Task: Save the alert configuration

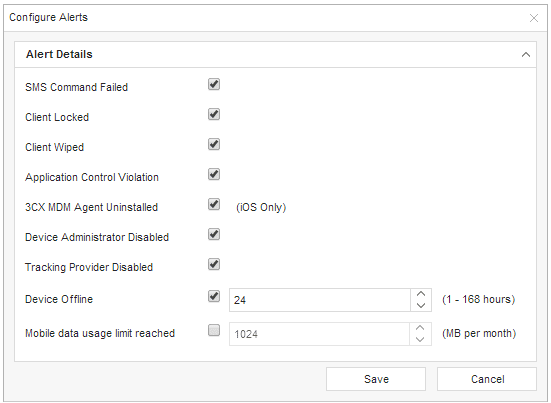Action: tap(376, 379)
